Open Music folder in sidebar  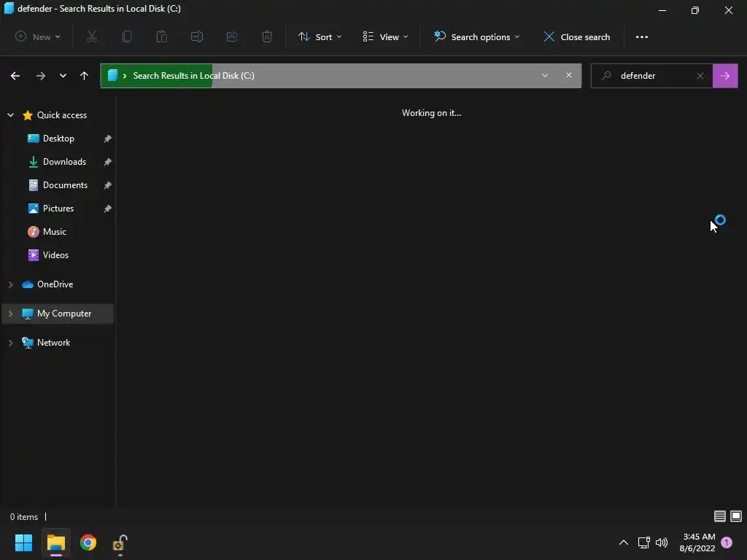[54, 232]
